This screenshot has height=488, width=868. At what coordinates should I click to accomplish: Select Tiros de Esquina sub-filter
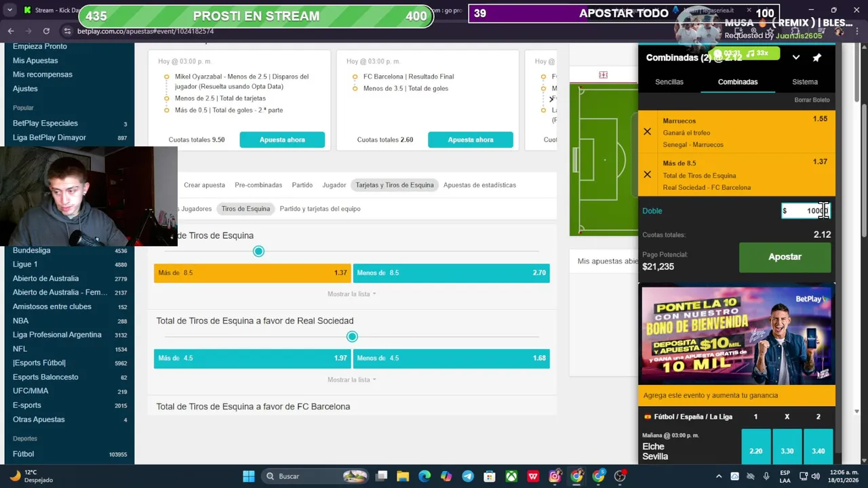tap(245, 209)
